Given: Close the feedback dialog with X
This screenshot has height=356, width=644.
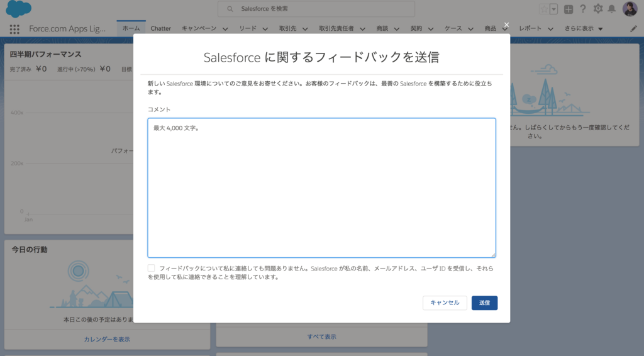Looking at the screenshot, I should [506, 25].
